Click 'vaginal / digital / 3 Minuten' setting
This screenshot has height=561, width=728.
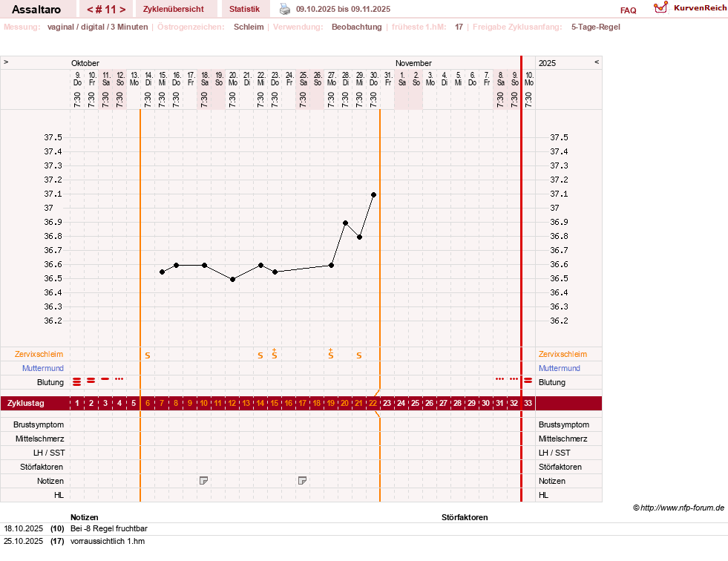tap(97, 27)
